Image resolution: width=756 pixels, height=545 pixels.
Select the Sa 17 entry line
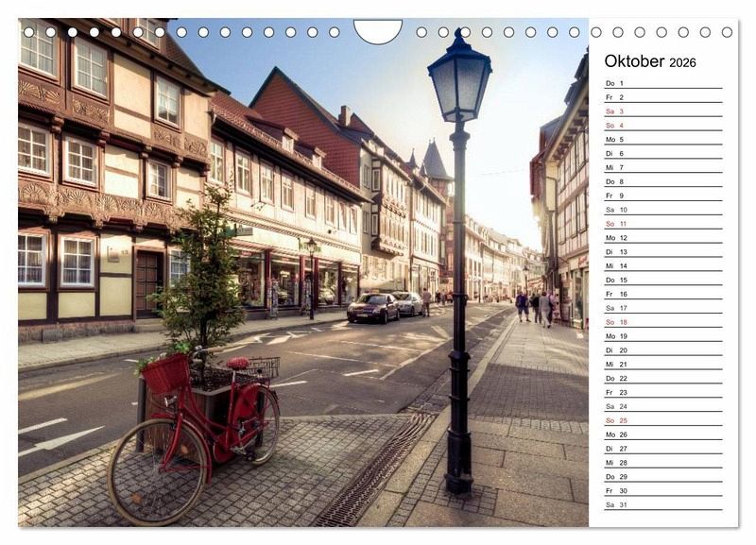(x=662, y=308)
